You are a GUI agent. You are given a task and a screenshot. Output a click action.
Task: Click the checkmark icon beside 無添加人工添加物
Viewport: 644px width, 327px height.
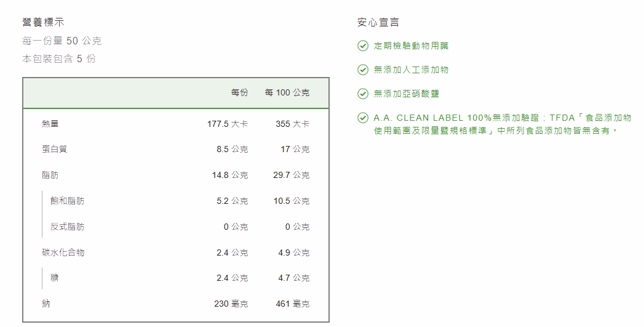click(362, 70)
